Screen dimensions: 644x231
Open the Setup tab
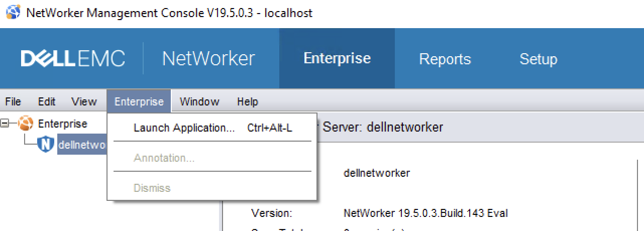pos(538,59)
